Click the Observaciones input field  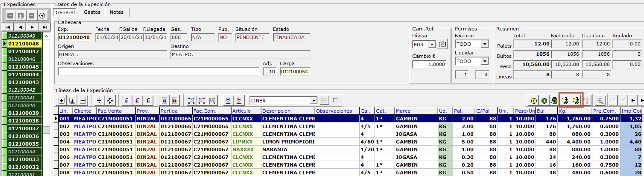point(158,72)
